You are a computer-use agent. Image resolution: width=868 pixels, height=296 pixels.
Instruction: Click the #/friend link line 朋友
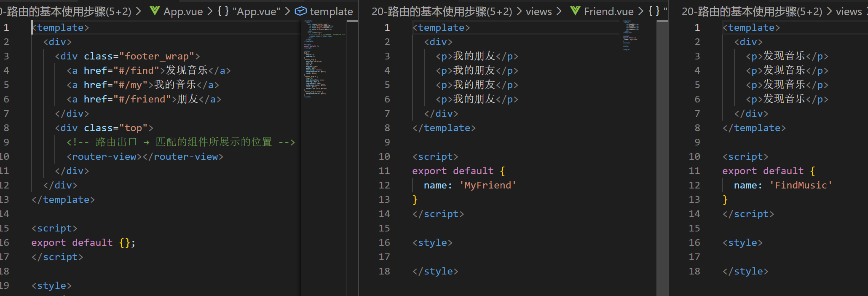144,99
